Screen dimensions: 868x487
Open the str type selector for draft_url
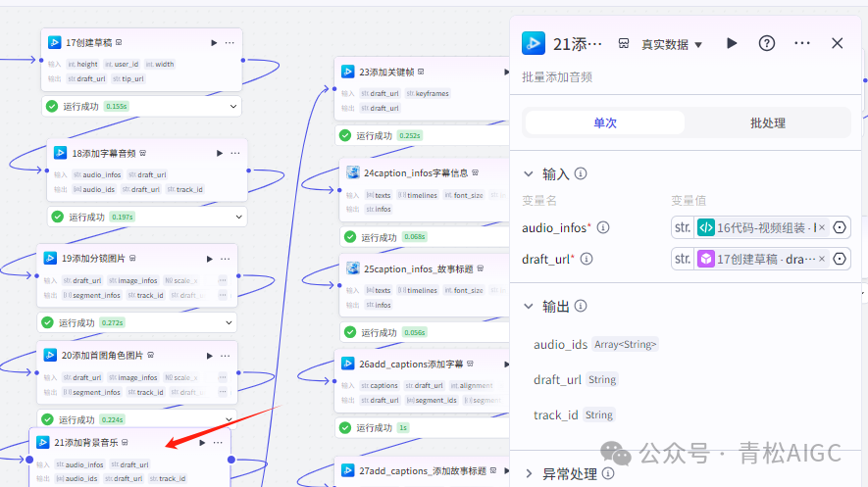683,259
